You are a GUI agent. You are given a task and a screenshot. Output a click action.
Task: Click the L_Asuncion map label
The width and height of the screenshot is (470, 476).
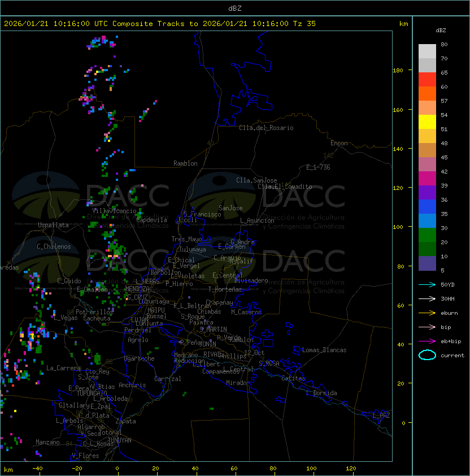(257, 220)
